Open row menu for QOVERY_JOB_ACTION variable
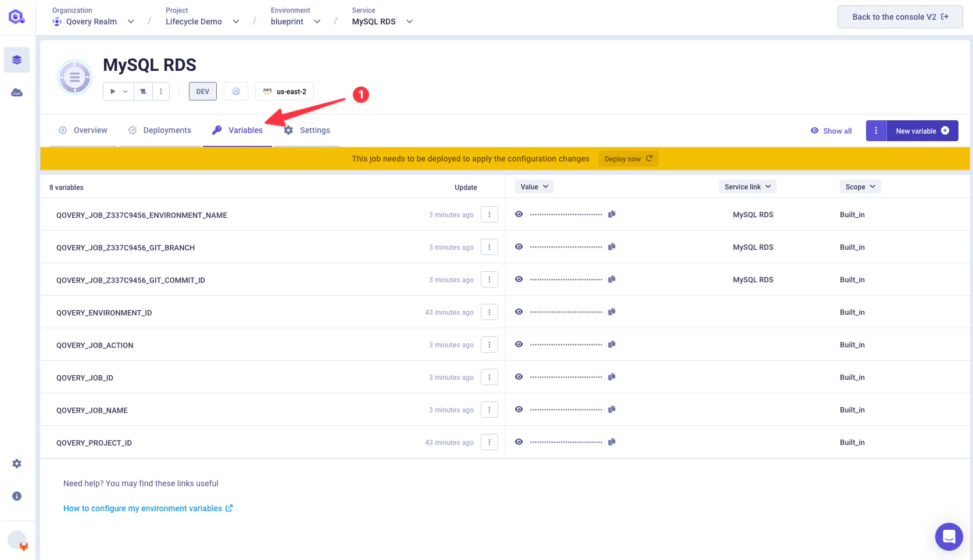 coord(489,344)
